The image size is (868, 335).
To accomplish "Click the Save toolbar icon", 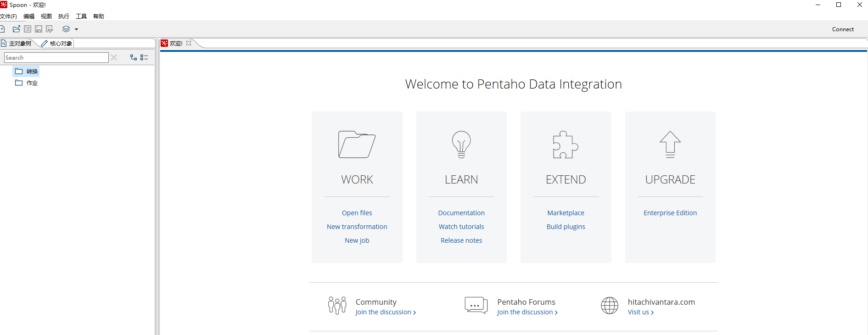I will coord(39,29).
